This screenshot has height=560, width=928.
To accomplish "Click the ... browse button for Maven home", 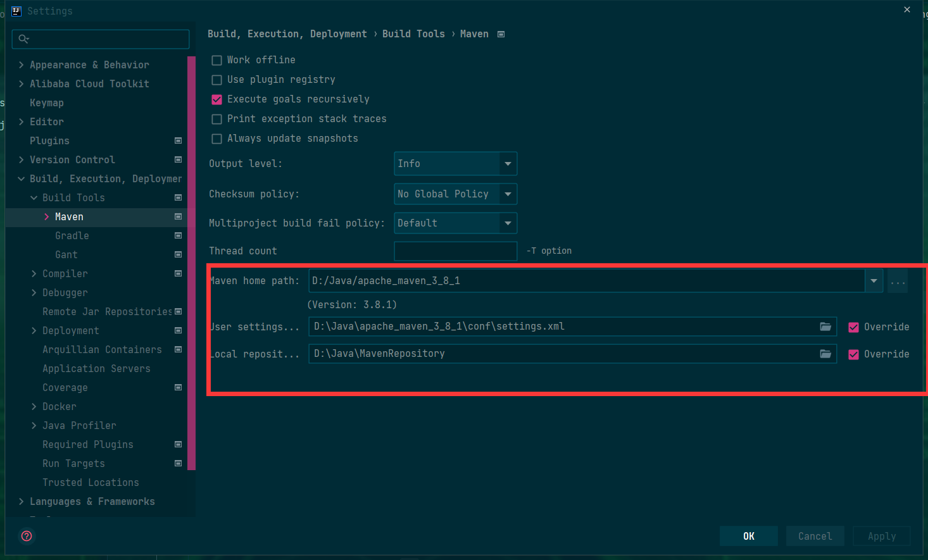I will pos(898,281).
